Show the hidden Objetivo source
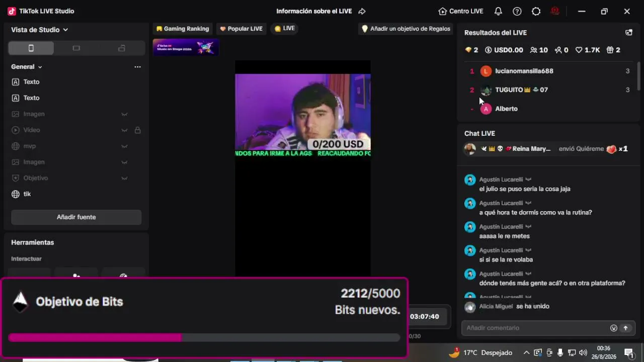The height and width of the screenshot is (362, 644). tap(124, 178)
